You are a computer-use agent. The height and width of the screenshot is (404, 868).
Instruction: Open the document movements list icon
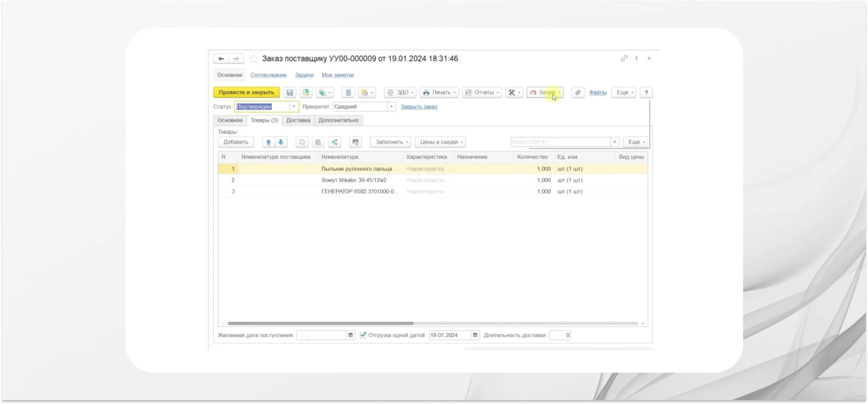pos(348,93)
